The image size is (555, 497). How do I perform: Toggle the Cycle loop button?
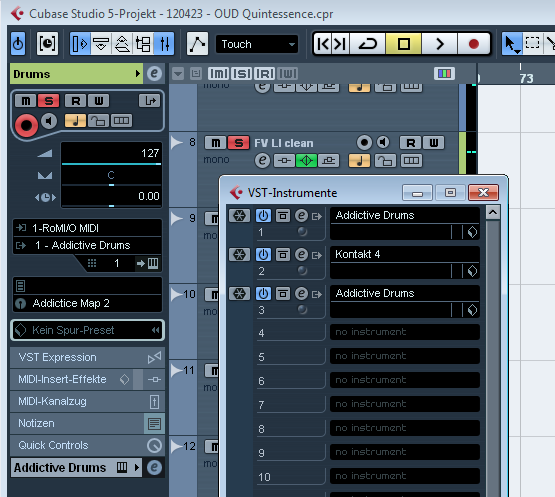tap(368, 44)
